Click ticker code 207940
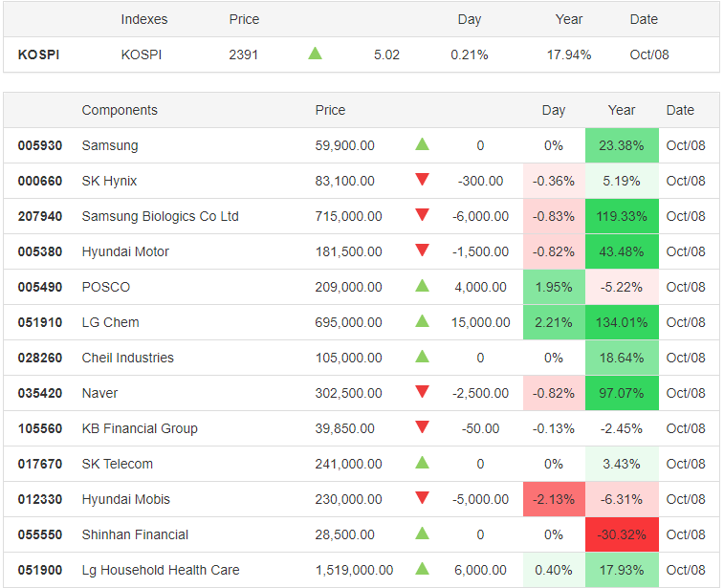Image resolution: width=724 pixels, height=588 pixels. point(40,216)
